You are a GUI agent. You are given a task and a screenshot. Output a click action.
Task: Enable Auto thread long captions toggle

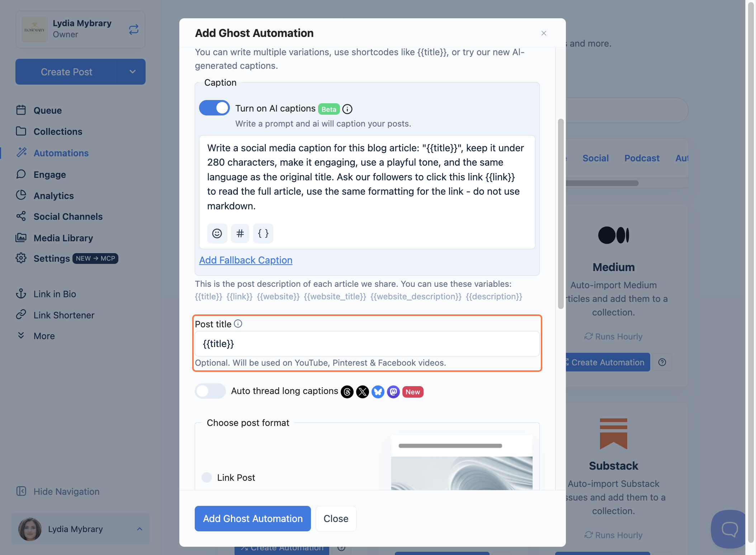(210, 391)
